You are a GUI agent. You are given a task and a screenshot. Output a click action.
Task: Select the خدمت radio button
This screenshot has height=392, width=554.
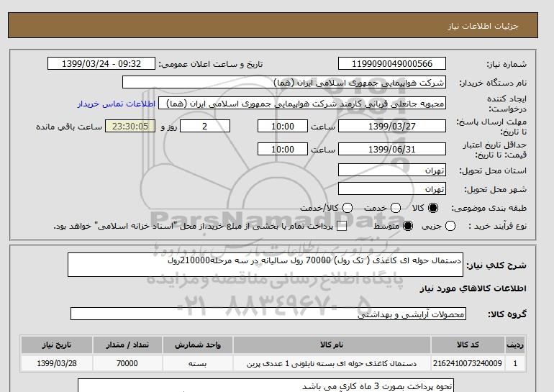click(x=396, y=208)
